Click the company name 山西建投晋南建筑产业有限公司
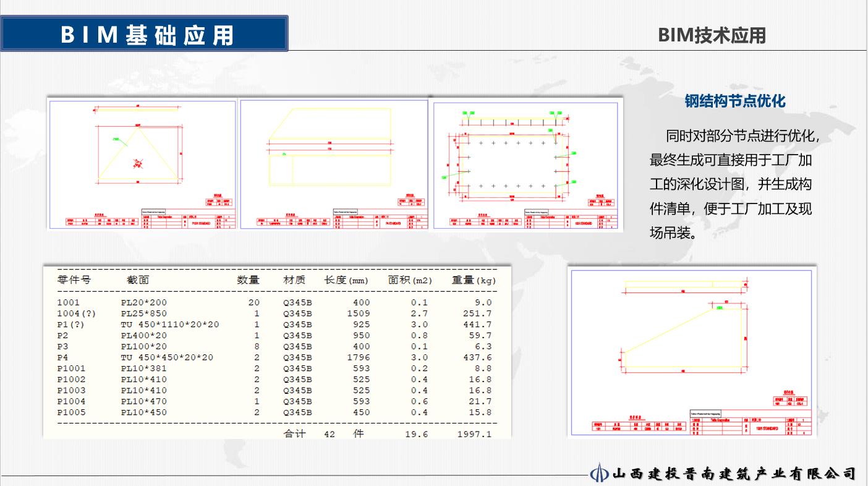Image resolution: width=868 pixels, height=486 pixels. coord(734,474)
